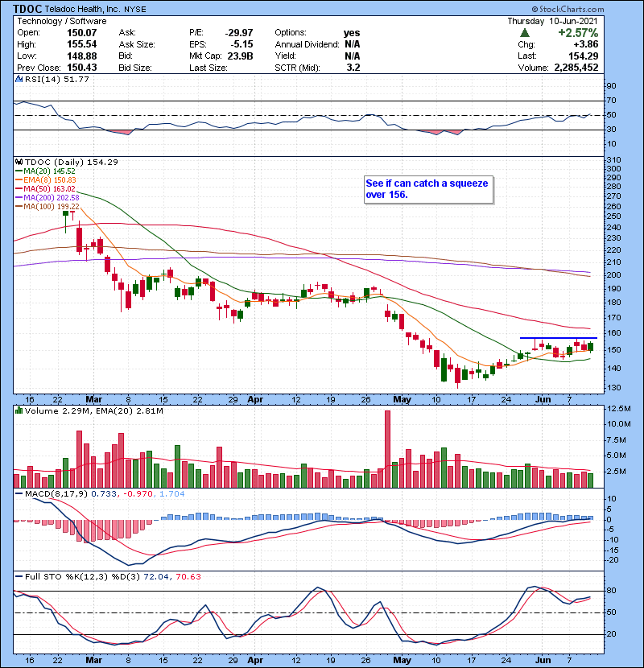
Task: Click the TDOC ticker symbol title
Action: 27,9
